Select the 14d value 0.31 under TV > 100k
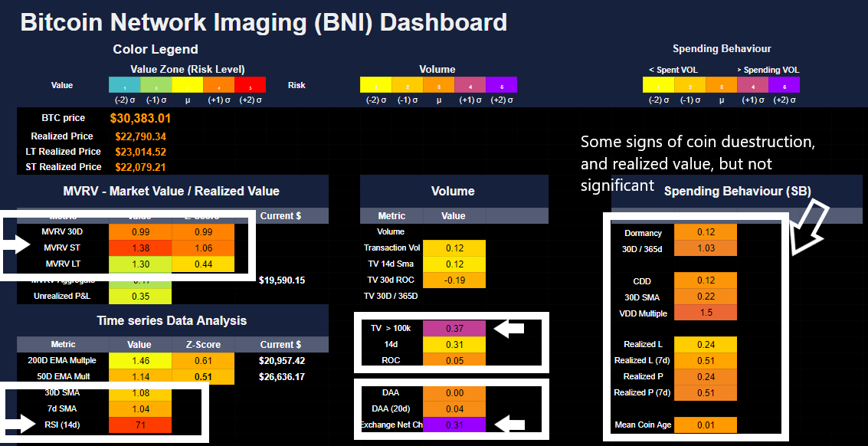Screen dimensions: 868x446 point(454,344)
